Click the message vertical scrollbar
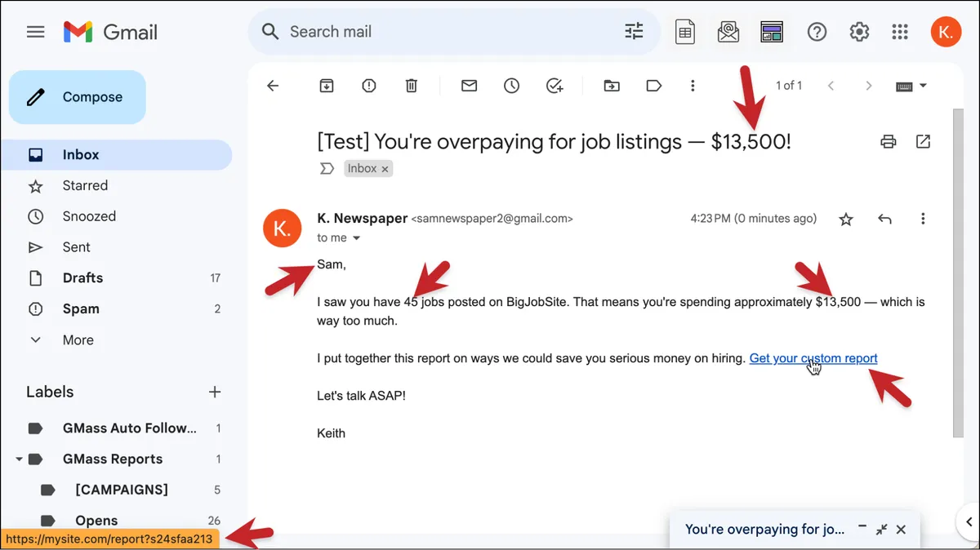The height and width of the screenshot is (550, 980). point(957,273)
